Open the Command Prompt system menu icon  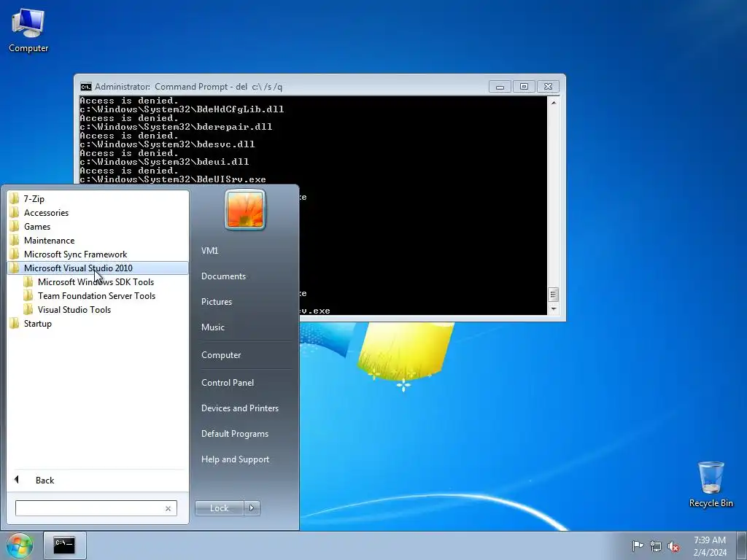tap(86, 87)
